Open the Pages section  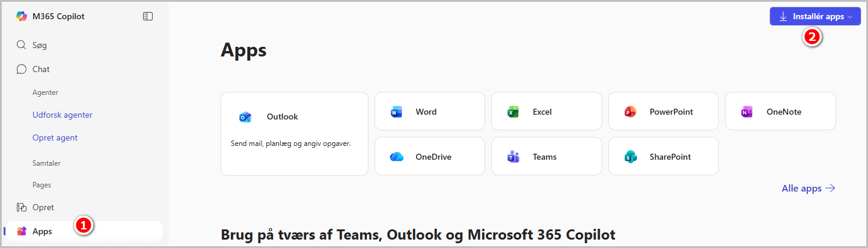(x=41, y=185)
